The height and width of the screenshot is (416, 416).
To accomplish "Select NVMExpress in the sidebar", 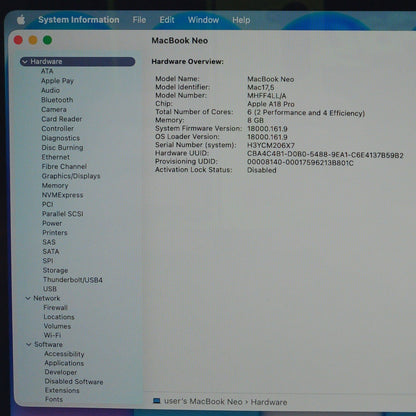I will (62, 195).
